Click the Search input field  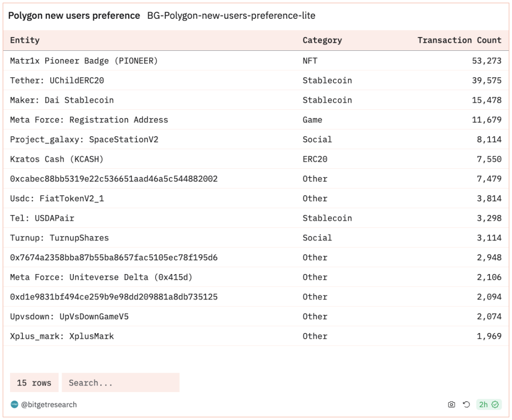click(x=121, y=382)
